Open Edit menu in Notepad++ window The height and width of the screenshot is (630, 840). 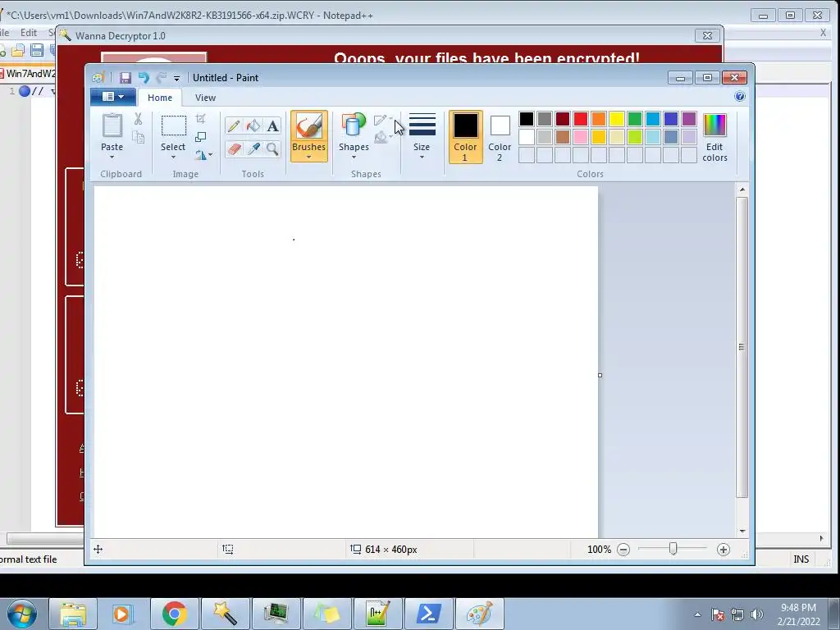tap(29, 33)
